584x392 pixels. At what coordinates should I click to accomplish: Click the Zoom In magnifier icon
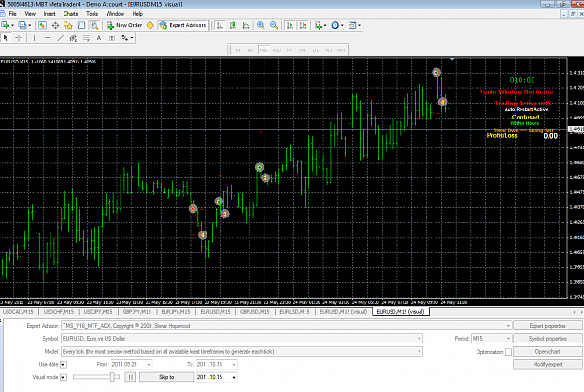pyautogui.click(x=261, y=25)
